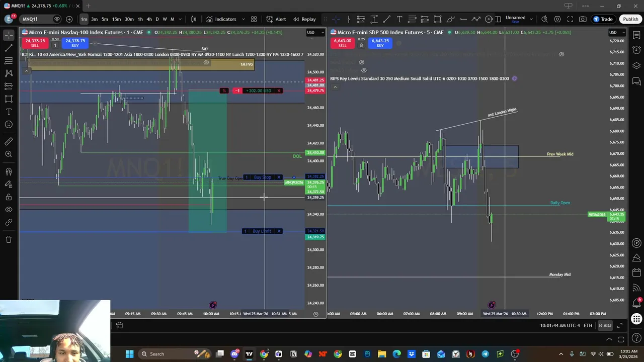Viewport: 644px width, 362px height.
Task: Click the 24,378.25 SELL button on Nasdaq chart
Action: tap(35, 43)
